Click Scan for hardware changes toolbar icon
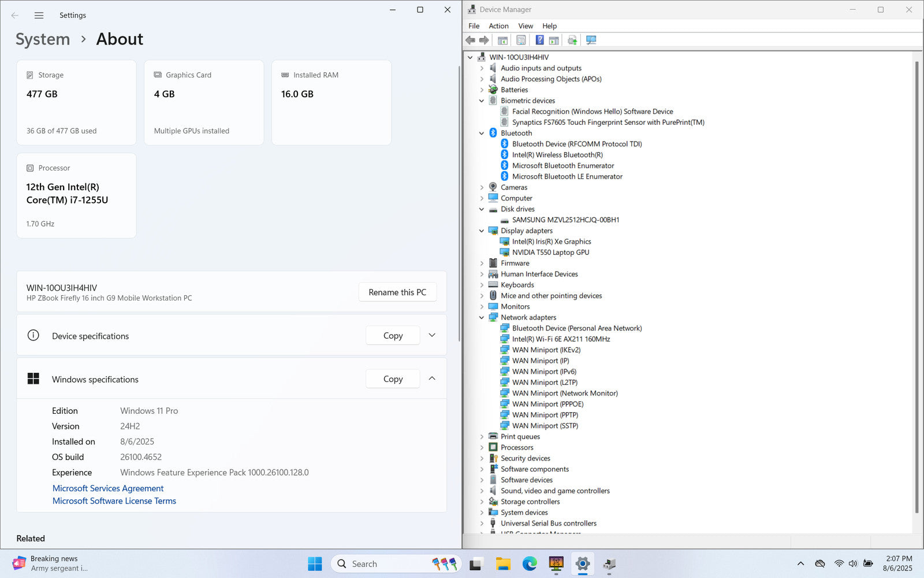Screen dimensions: 924x578 click(591, 40)
